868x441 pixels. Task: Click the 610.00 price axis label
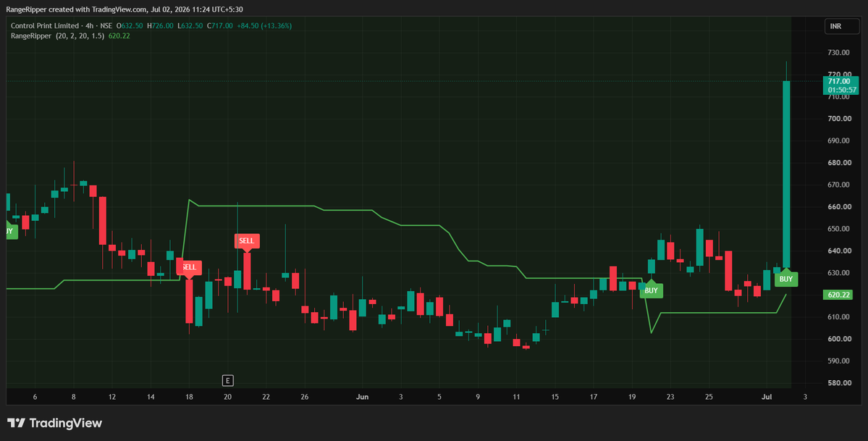click(x=838, y=317)
